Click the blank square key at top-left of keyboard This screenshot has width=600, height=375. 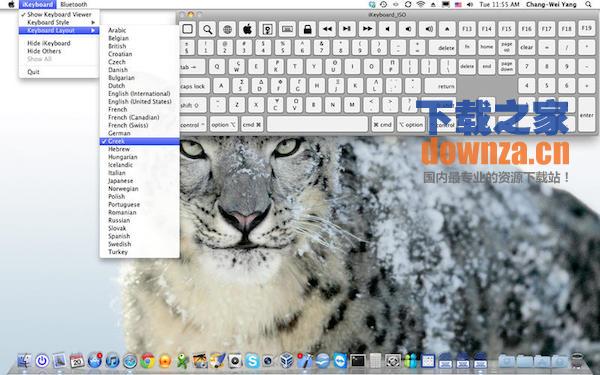(x=188, y=29)
